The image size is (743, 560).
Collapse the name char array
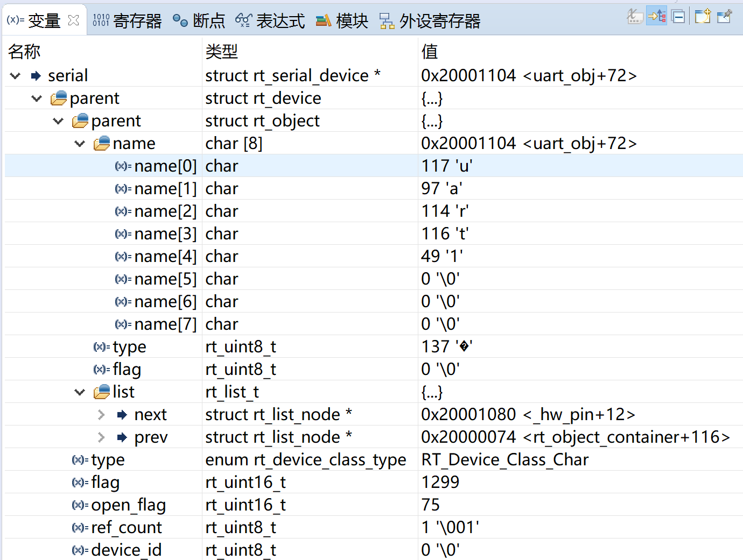79,143
